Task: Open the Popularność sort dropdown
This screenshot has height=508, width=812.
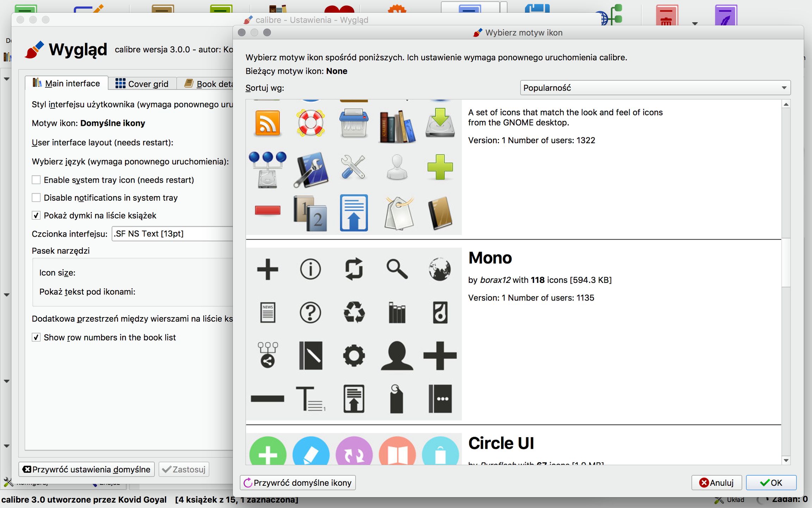Action: [655, 88]
